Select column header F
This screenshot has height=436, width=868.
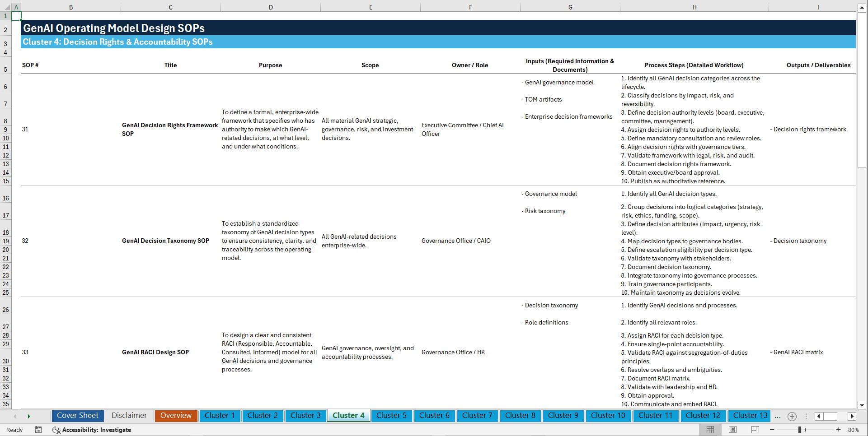click(470, 7)
